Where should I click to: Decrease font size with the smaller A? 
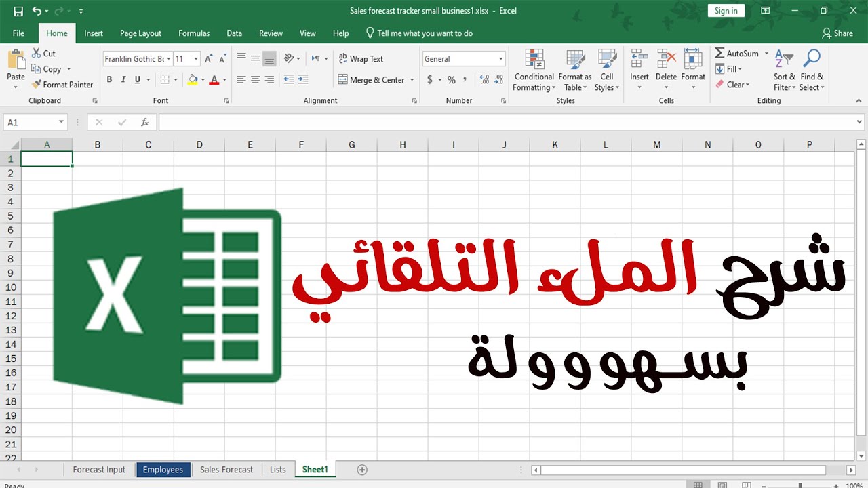(222, 59)
